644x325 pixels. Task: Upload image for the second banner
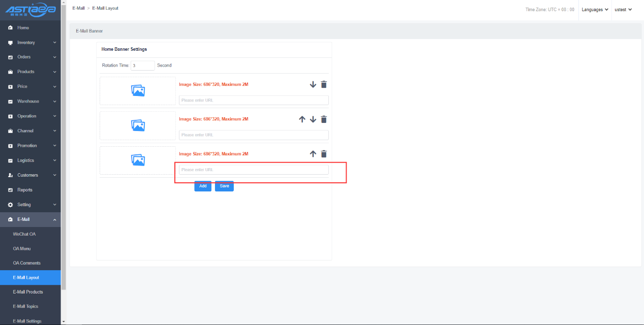[138, 125]
